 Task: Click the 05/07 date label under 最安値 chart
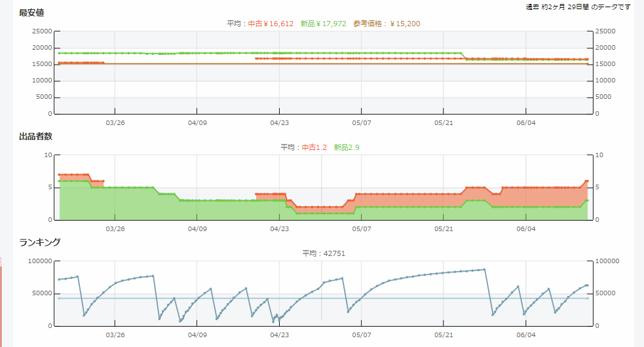362,122
